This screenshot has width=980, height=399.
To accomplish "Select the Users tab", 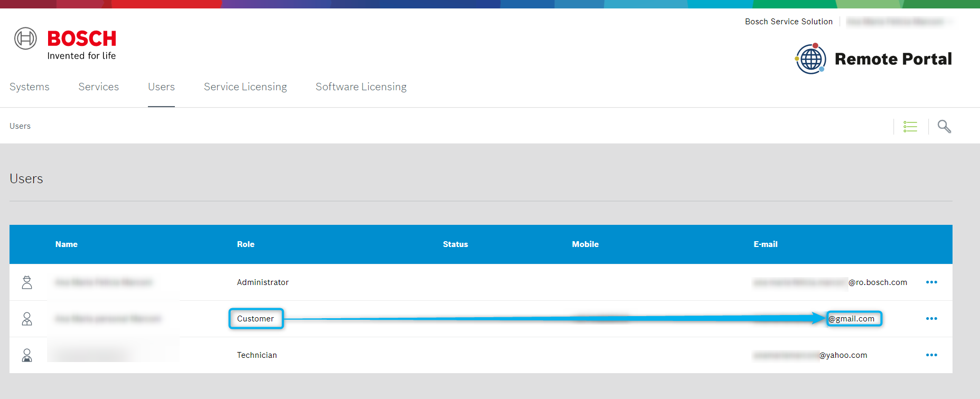I will (161, 87).
